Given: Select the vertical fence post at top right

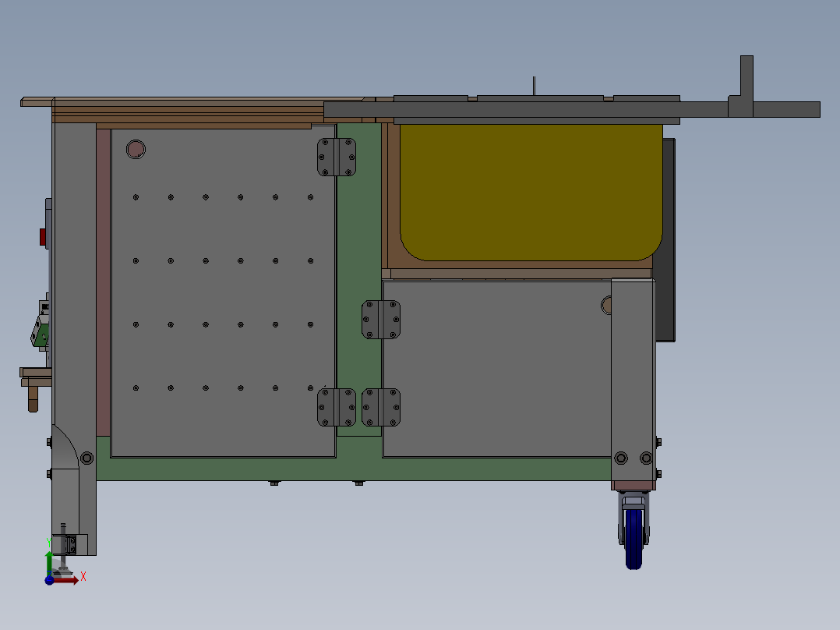Looking at the screenshot, I should [x=746, y=78].
